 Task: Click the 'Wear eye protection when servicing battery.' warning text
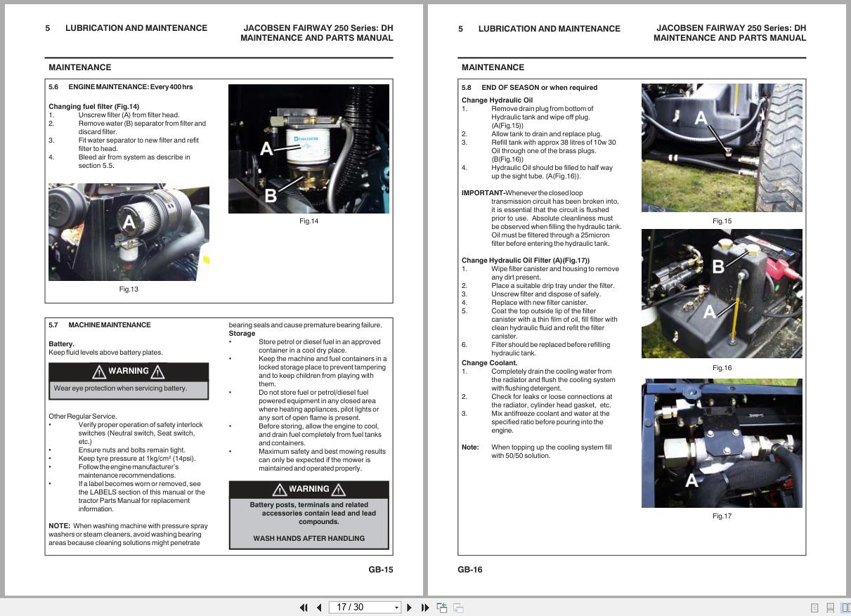click(120, 388)
